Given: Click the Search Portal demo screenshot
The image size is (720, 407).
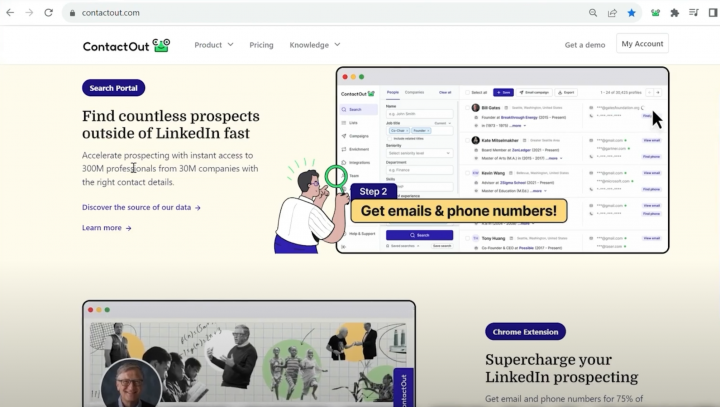Looking at the screenshot, I should coord(502,160).
